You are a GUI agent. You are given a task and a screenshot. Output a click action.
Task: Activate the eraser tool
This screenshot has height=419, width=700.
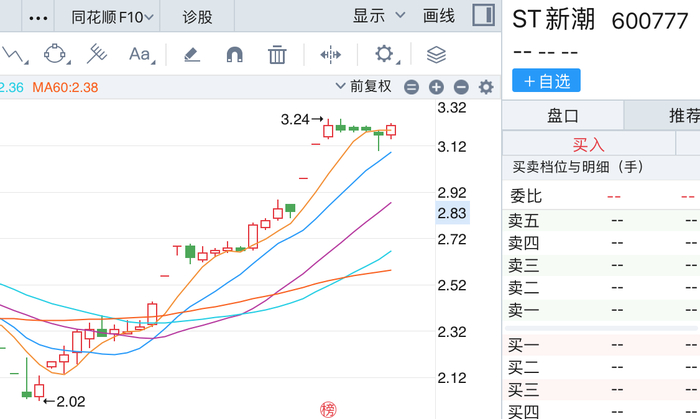pos(192,54)
